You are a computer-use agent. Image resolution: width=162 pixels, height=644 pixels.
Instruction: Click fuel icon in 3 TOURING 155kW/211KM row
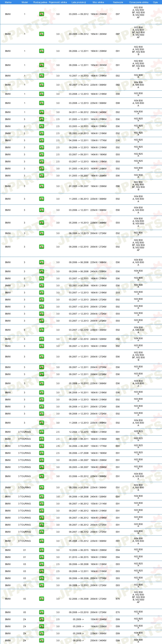[x=41, y=503]
